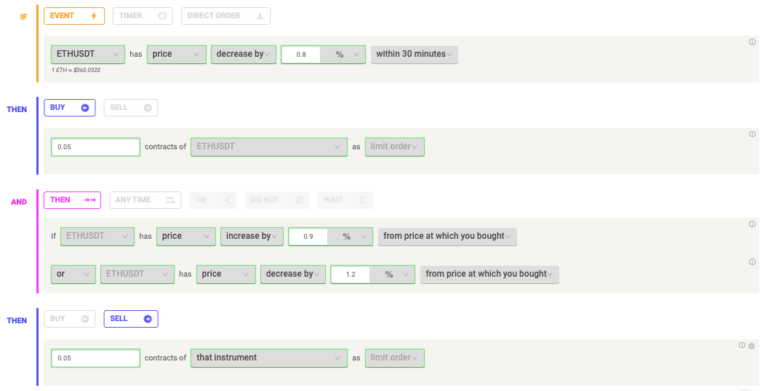This screenshot has width=768, height=391.
Task: Click info icon beside the or decrease condition
Action: coord(752,262)
